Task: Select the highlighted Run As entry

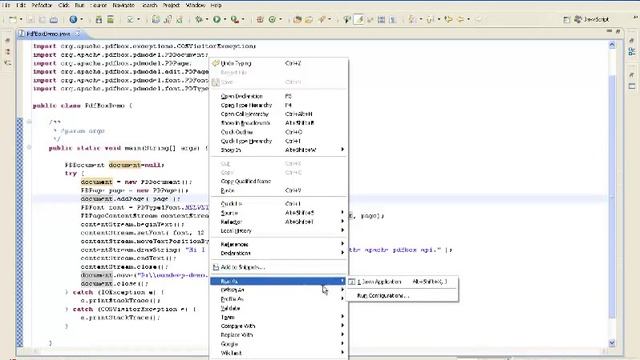Action: point(279,281)
